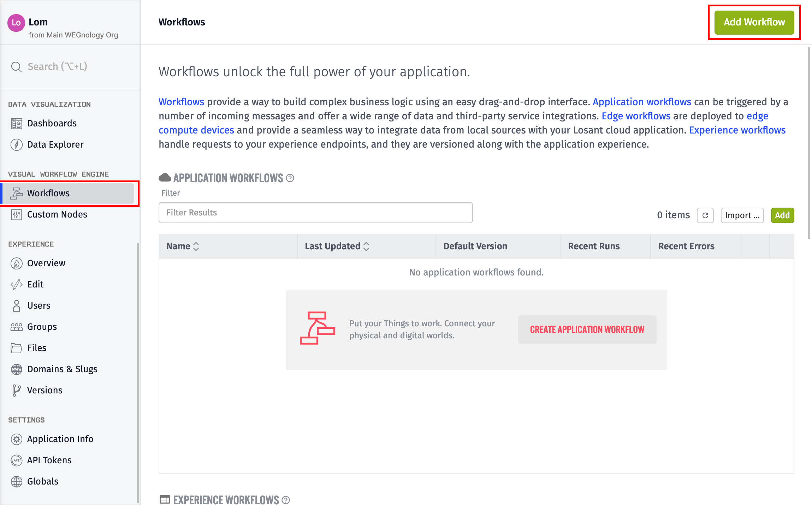812x505 pixels.
Task: Click the Users icon in sidebar
Action: click(16, 305)
